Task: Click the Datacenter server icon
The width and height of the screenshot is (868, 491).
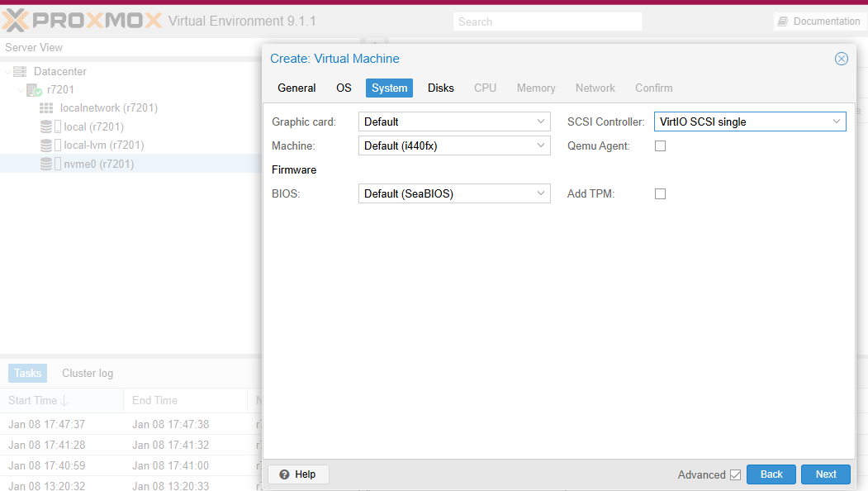Action: tap(20, 72)
